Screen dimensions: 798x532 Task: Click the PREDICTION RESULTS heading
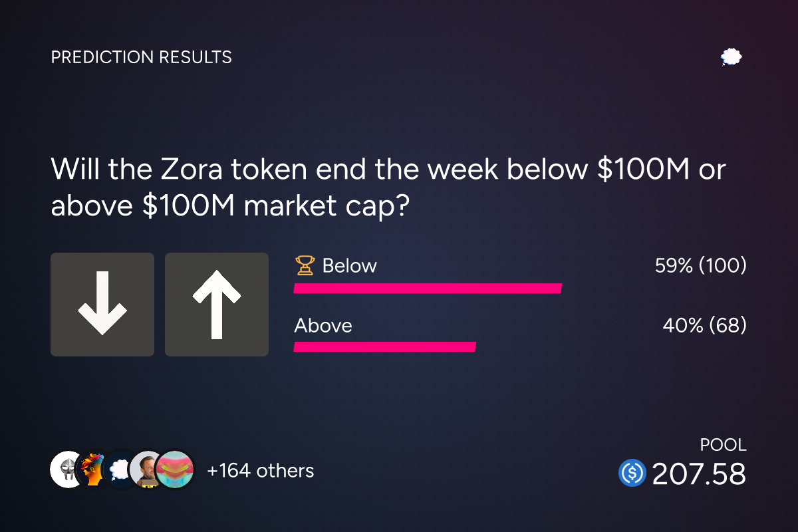(x=142, y=57)
